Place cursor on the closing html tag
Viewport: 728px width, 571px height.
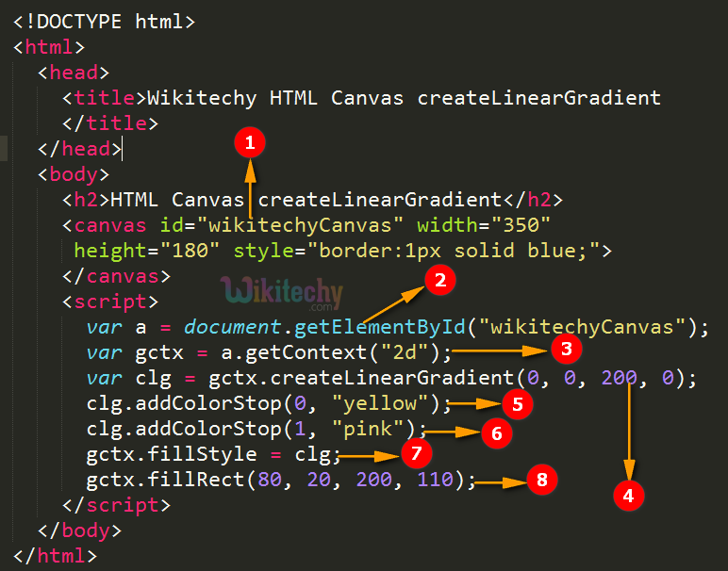pos(55,556)
